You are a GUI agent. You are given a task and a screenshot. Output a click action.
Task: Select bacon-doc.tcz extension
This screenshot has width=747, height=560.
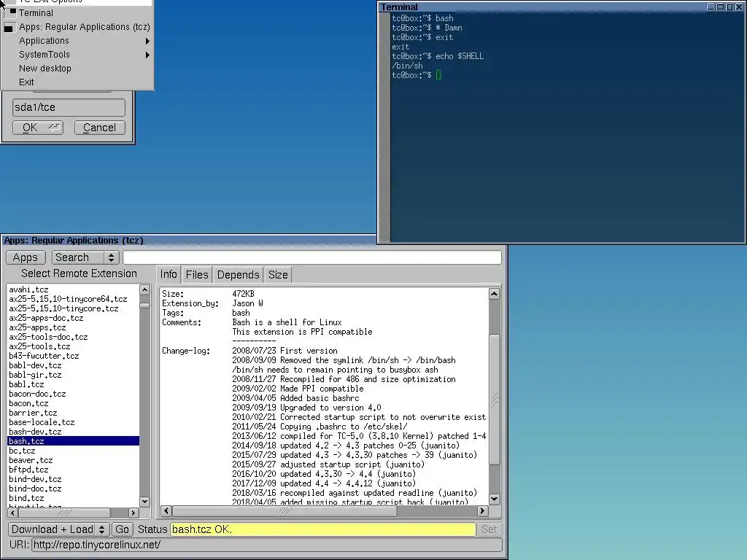coord(73,394)
